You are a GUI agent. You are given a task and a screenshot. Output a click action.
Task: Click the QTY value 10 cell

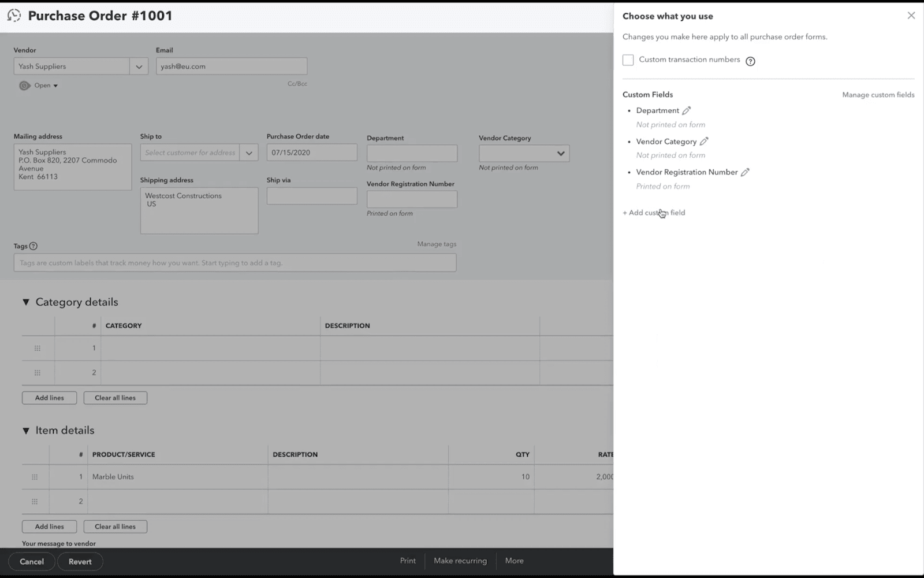pyautogui.click(x=491, y=477)
